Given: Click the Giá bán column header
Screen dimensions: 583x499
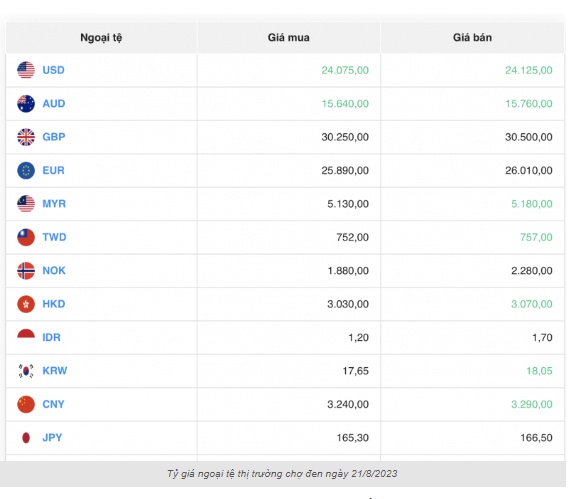Looking at the screenshot, I should click(x=472, y=38).
